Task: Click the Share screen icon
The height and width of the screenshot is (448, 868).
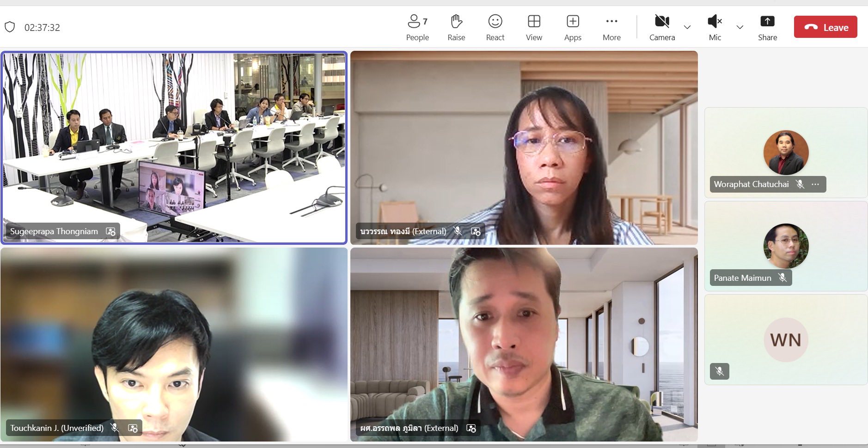Action: tap(767, 27)
